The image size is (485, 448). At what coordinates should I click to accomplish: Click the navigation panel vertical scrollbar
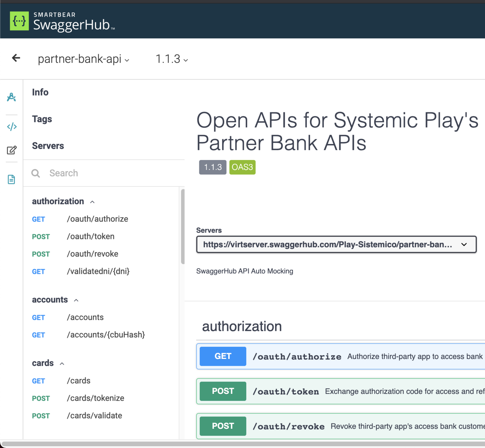pos(183,227)
